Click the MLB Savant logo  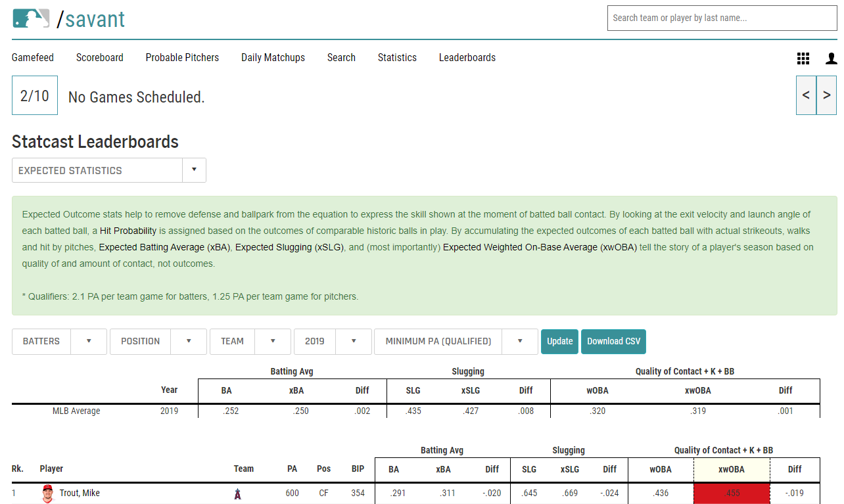[x=69, y=19]
